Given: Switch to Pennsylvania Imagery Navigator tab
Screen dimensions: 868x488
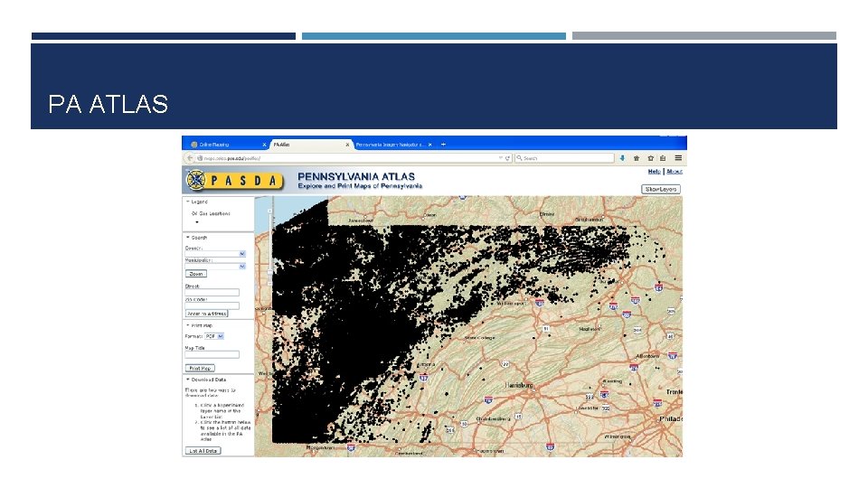Looking at the screenshot, I should tap(393, 145).
